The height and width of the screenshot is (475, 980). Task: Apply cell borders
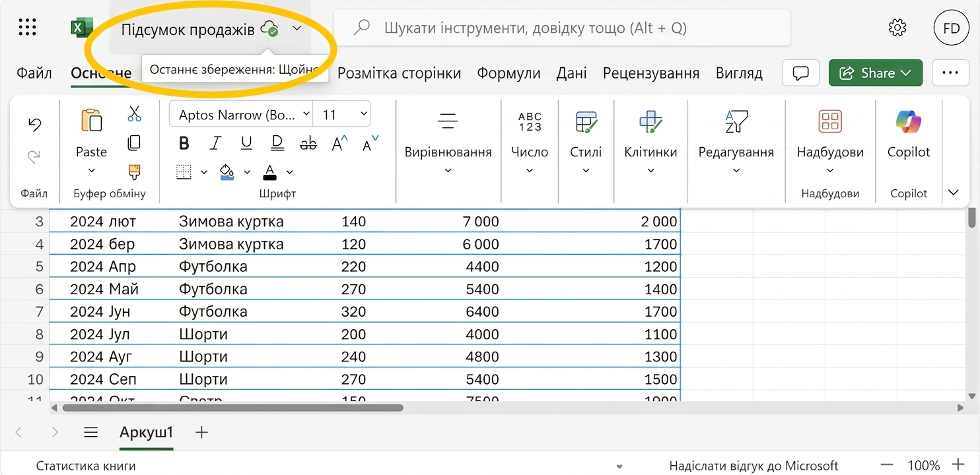click(x=184, y=172)
